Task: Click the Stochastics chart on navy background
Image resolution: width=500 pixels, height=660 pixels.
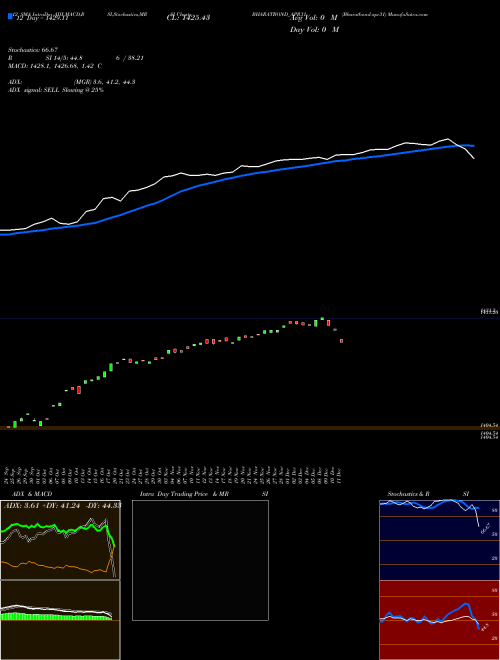Action: point(439,540)
